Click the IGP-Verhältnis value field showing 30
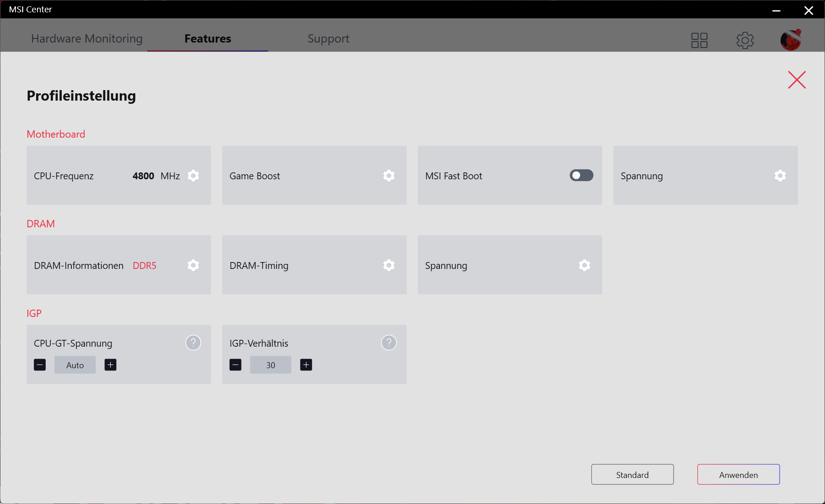The width and height of the screenshot is (825, 504). point(271,365)
